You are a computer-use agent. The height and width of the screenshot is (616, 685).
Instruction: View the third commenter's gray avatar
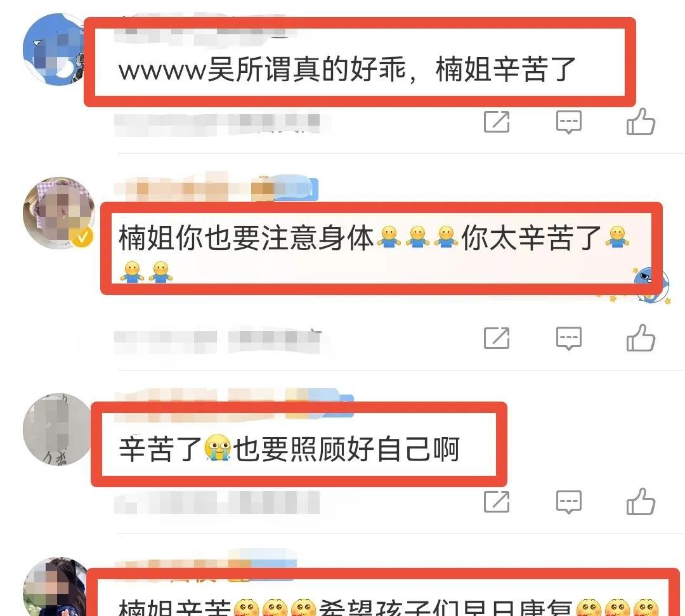57,429
